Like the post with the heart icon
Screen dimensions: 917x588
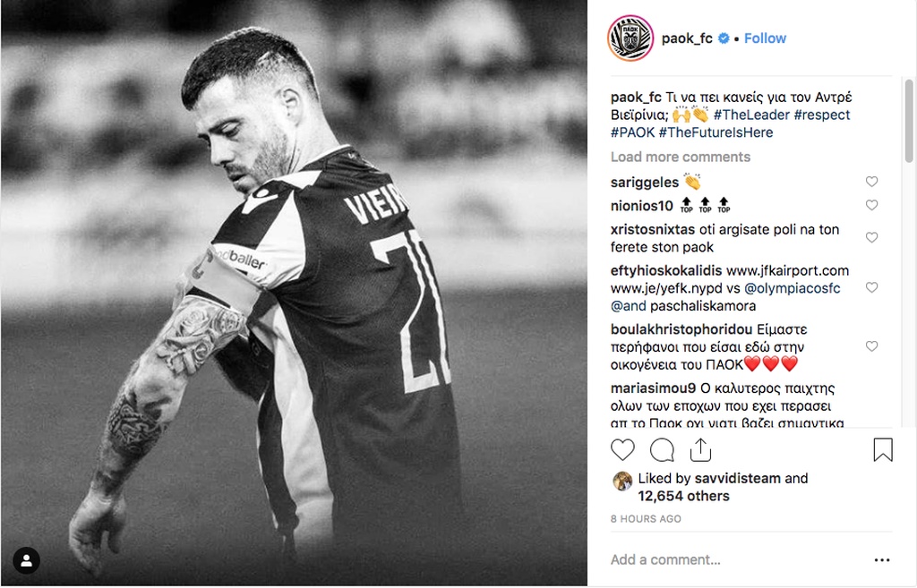(x=622, y=450)
